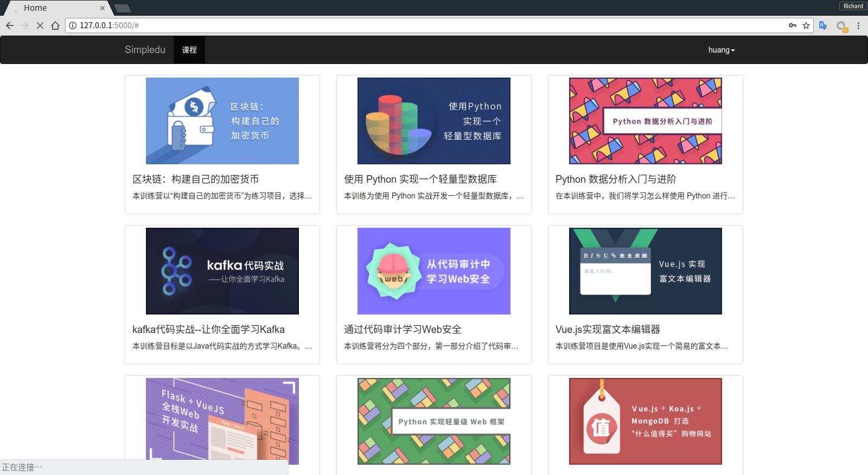Click description starting 本训练营以“构建自己的加密货币”
Viewport: 868px width, 475px height.
pos(222,196)
